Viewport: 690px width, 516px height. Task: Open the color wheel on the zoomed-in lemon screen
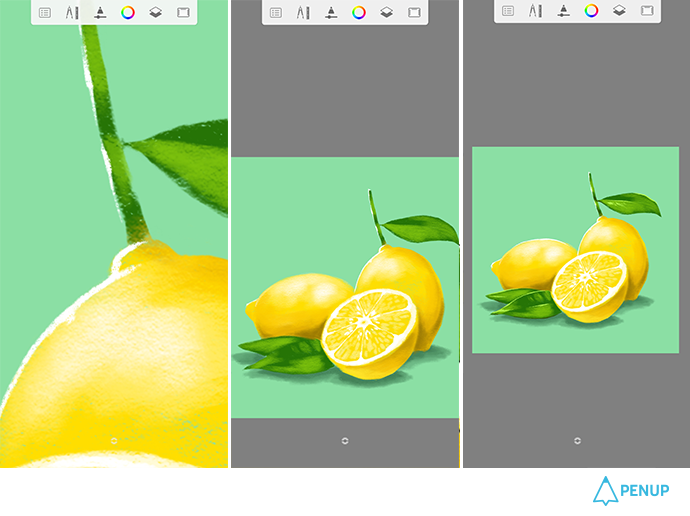[128, 13]
